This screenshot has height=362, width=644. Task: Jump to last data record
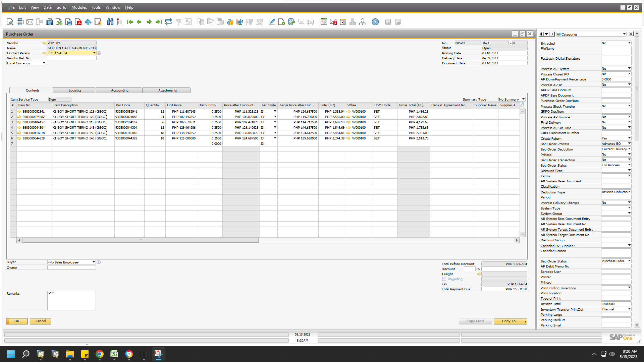(159, 22)
